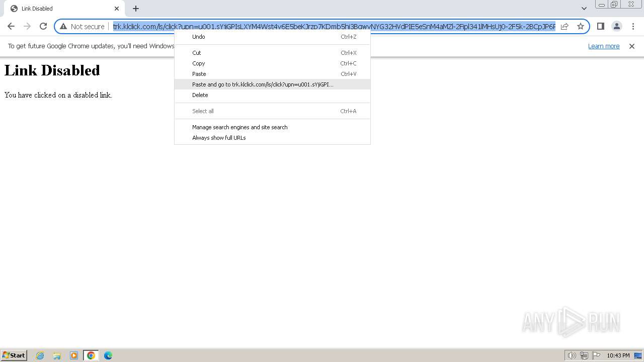Switch to Chrome in the taskbar
644x362 pixels.
click(91, 355)
